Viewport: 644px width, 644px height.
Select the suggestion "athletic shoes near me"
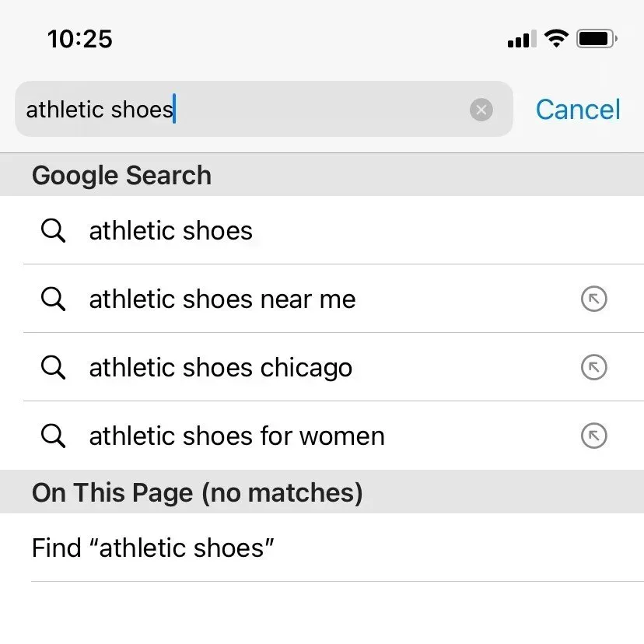[222, 299]
